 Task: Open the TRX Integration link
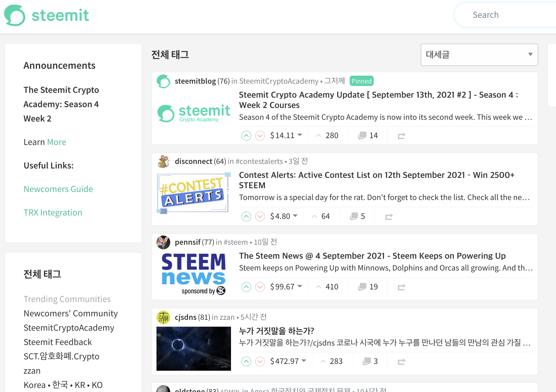coord(53,212)
